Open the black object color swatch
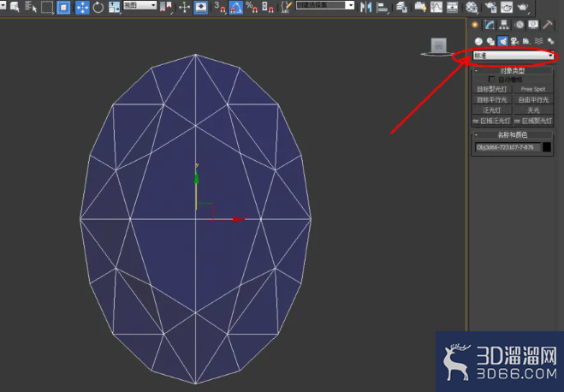Image resolution: width=564 pixels, height=392 pixels. pos(546,147)
